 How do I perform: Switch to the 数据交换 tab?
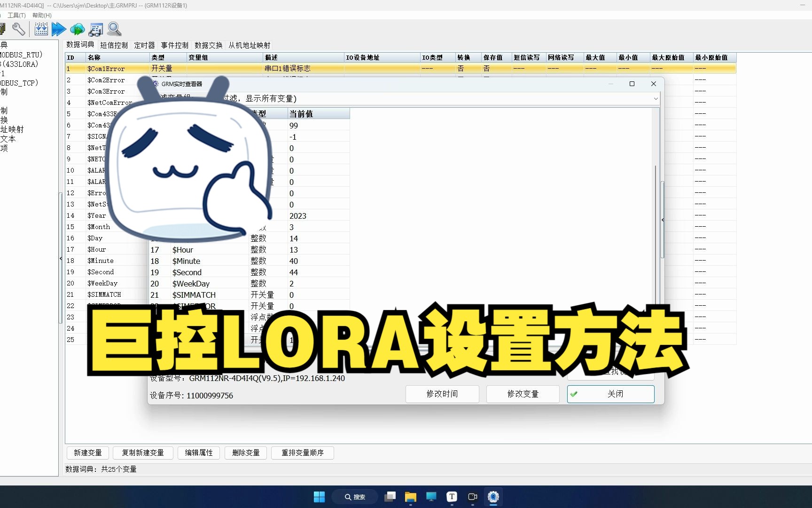[x=209, y=45]
